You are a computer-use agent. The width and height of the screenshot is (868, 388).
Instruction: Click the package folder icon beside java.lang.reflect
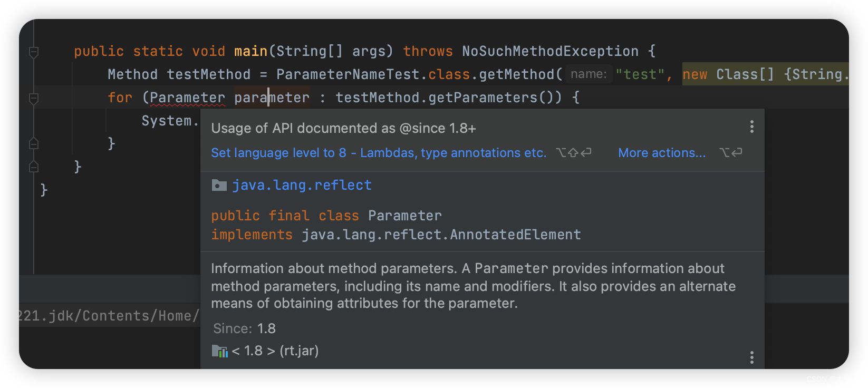point(219,186)
